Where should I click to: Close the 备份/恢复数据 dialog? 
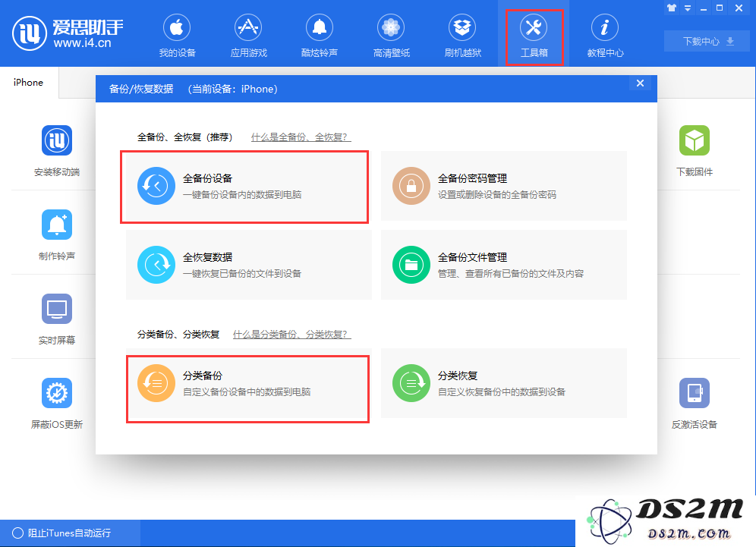click(x=640, y=83)
